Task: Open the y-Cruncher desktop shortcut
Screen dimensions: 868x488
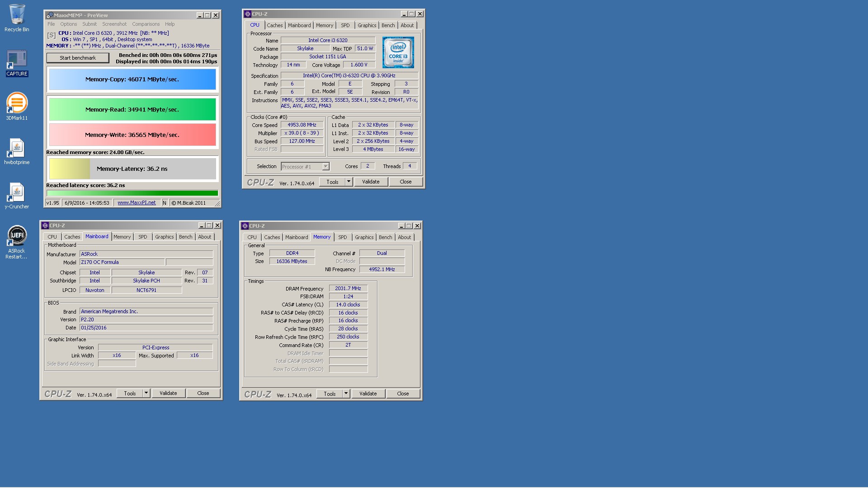Action: (x=17, y=196)
